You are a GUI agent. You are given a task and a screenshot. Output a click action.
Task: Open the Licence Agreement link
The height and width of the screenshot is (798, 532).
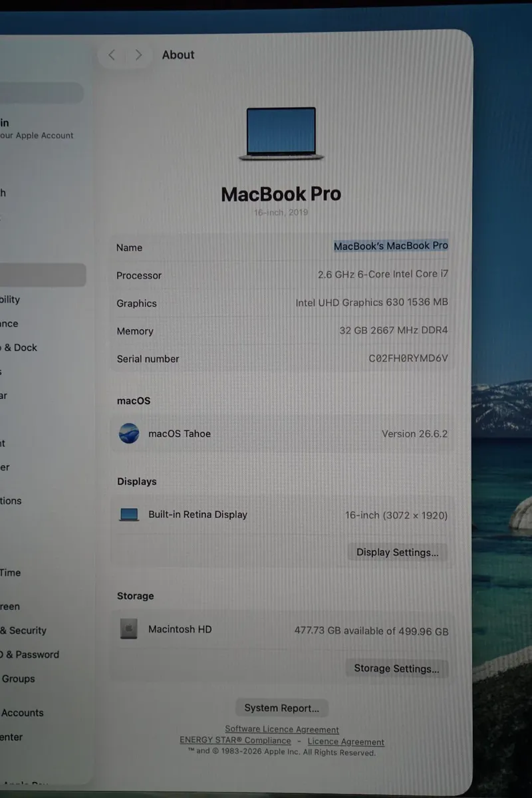pyautogui.click(x=346, y=741)
